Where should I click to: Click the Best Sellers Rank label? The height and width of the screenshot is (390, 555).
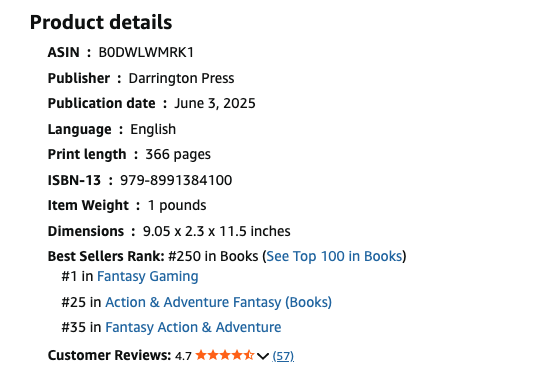(106, 256)
